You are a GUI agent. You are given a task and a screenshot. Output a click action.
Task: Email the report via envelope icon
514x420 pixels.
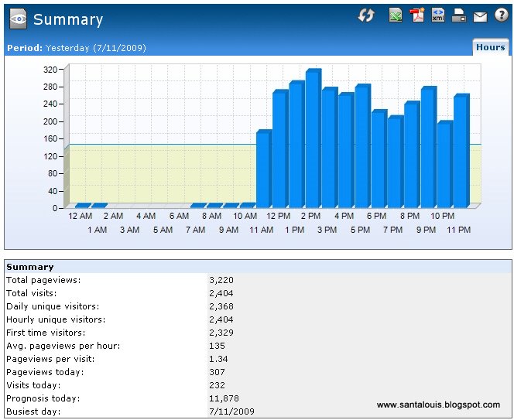pos(480,15)
